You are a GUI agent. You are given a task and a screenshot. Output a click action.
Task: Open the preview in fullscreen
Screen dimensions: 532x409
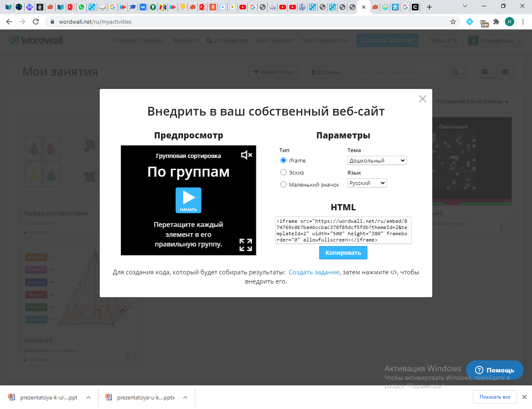(246, 245)
